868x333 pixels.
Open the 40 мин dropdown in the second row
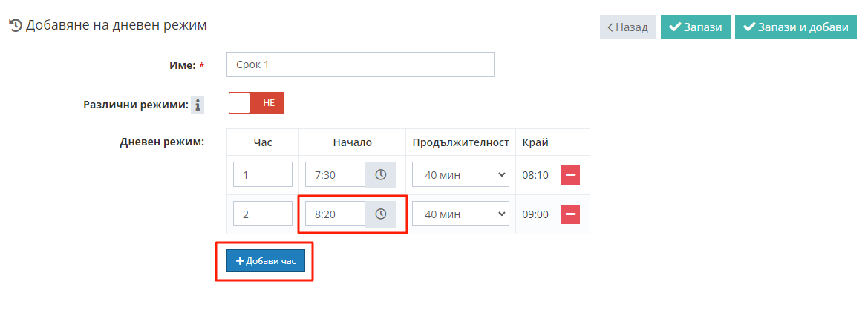tap(460, 214)
